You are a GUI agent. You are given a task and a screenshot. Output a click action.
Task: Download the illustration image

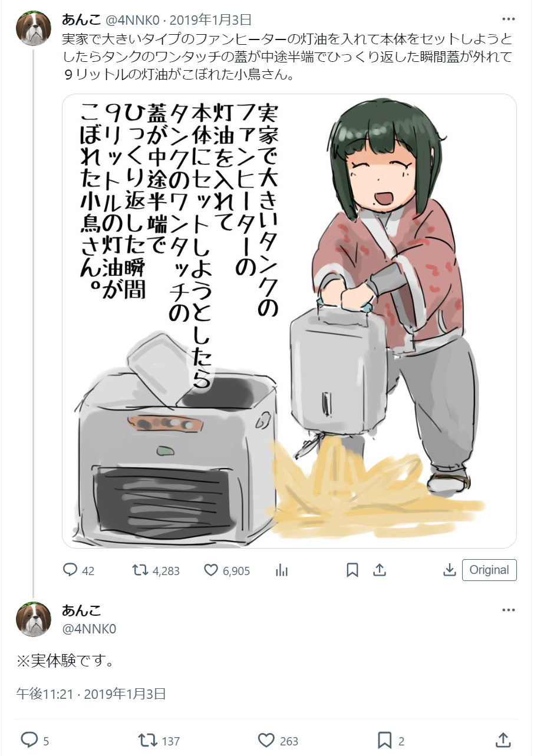[x=449, y=570]
